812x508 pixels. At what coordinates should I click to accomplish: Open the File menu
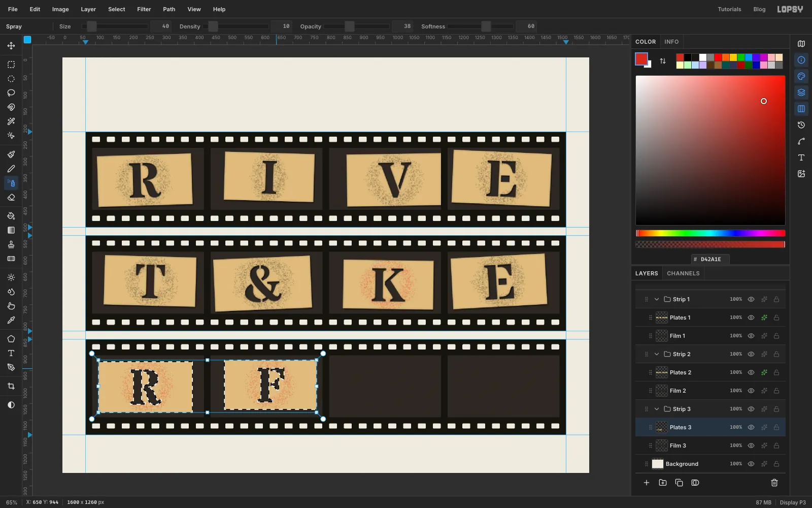pos(13,9)
